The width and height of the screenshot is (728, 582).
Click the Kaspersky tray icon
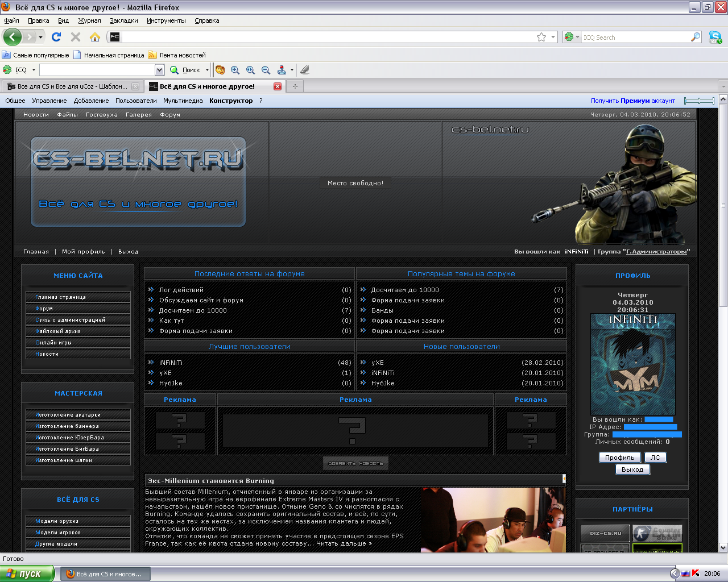pyautogui.click(x=696, y=573)
